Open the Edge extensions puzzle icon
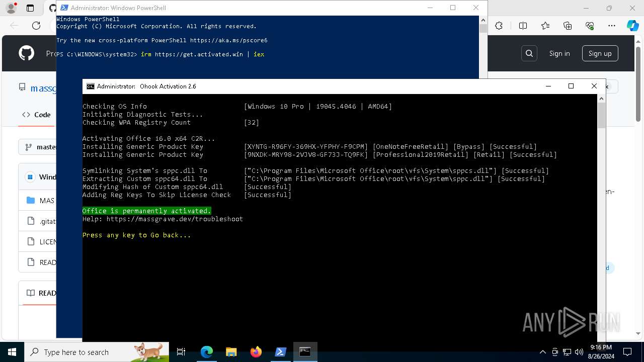Viewport: 644px width, 362px height. pyautogui.click(x=499, y=26)
